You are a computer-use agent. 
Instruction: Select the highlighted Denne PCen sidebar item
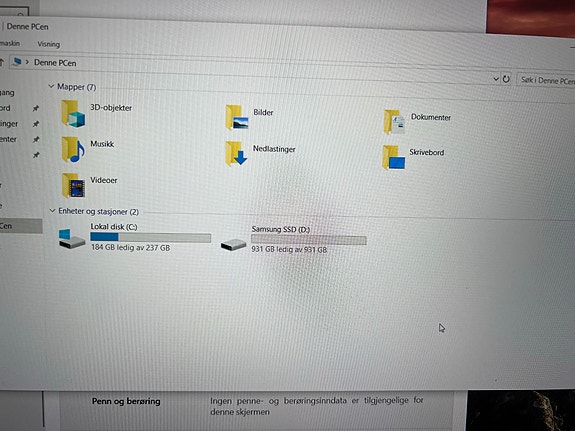pyautogui.click(x=21, y=226)
